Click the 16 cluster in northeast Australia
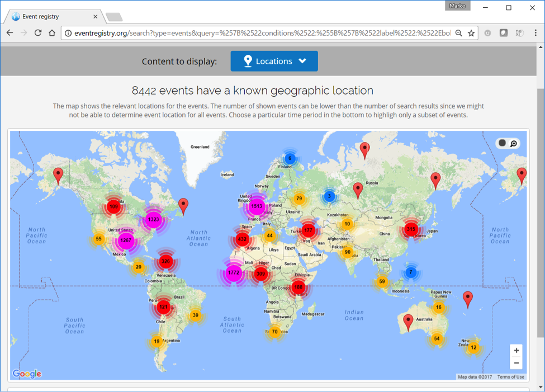Screen dimensions: 545x392 [439, 307]
